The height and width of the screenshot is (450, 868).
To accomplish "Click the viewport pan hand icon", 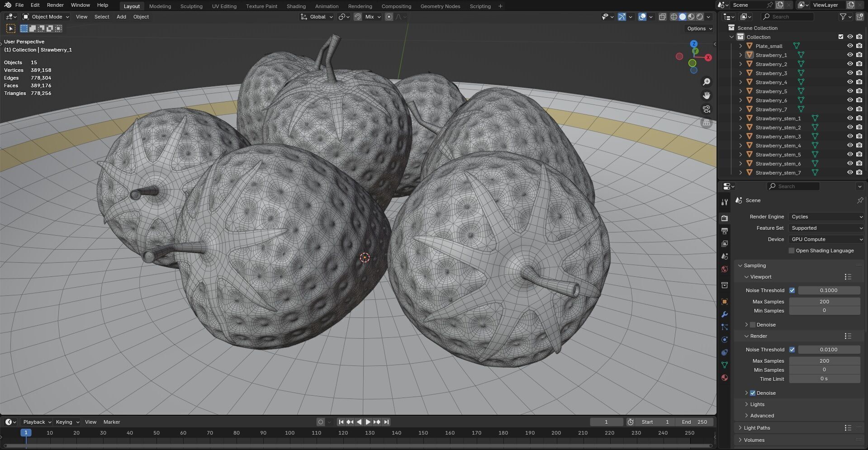I will click(x=707, y=95).
